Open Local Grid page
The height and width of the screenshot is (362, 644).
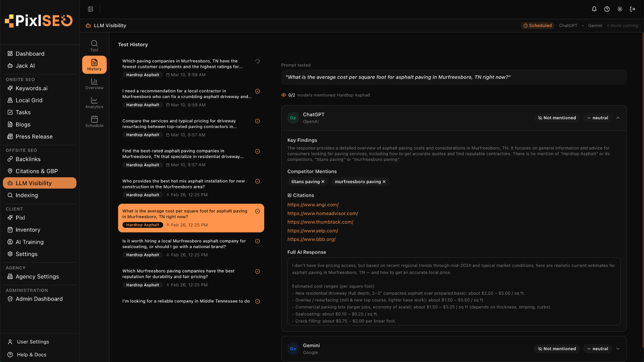click(x=40, y=100)
